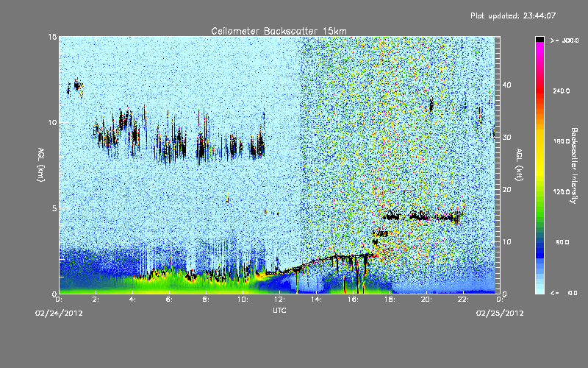Select the ">= 300.0" colorbar value
The width and height of the screenshot is (588, 368).
pos(564,40)
